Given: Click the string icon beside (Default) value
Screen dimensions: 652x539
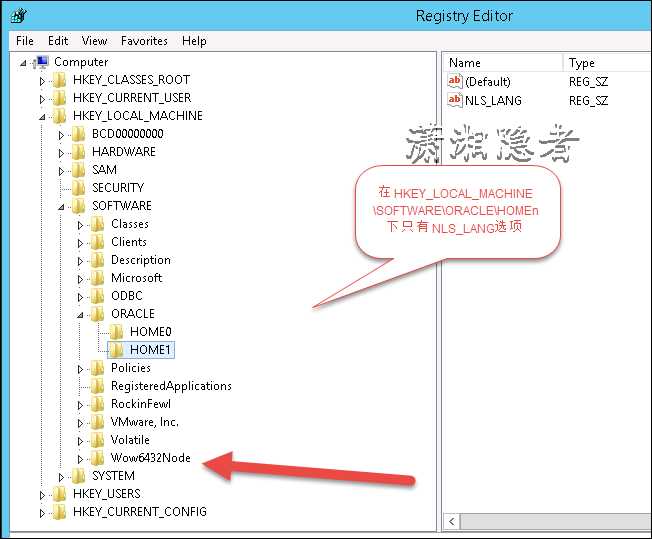Looking at the screenshot, I should click(x=454, y=81).
